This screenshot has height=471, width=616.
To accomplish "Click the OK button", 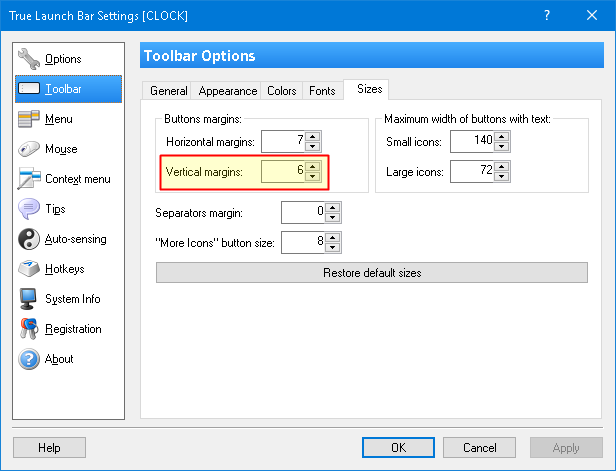I will (x=398, y=447).
